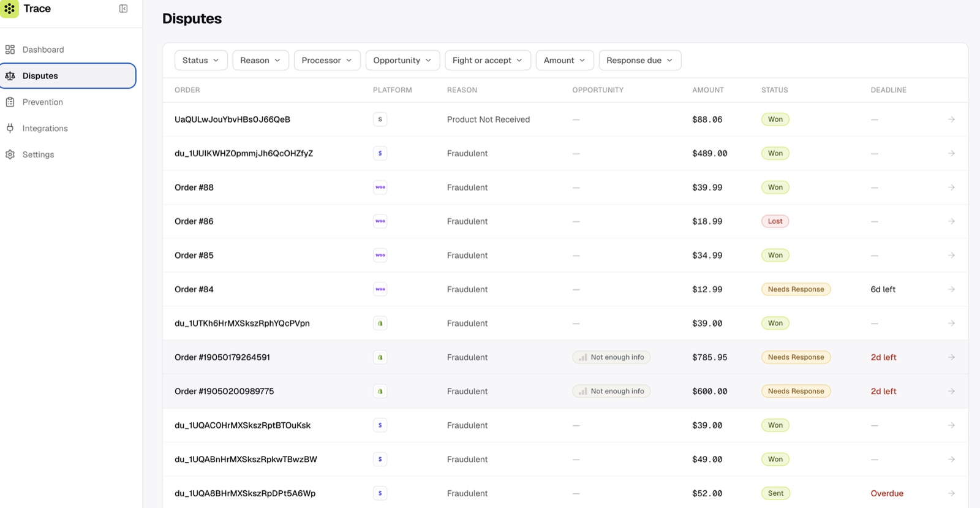Viewport: 980px width, 508px height.
Task: Open the Reason filter dropdown
Action: 260,60
